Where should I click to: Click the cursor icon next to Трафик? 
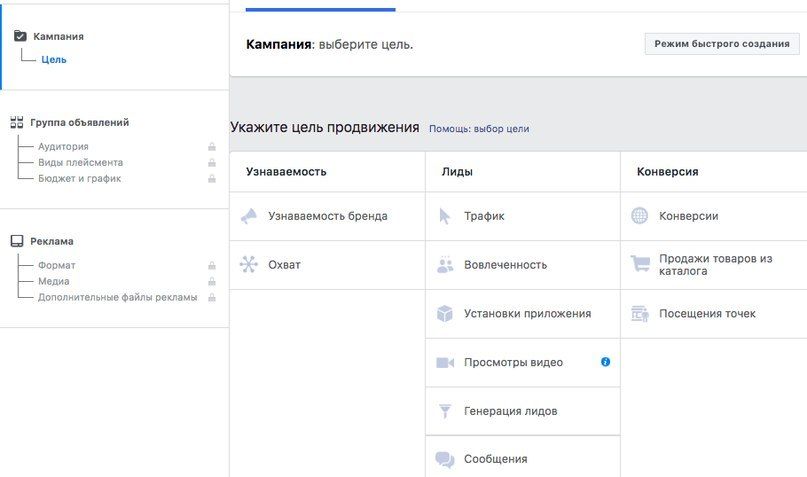(445, 216)
